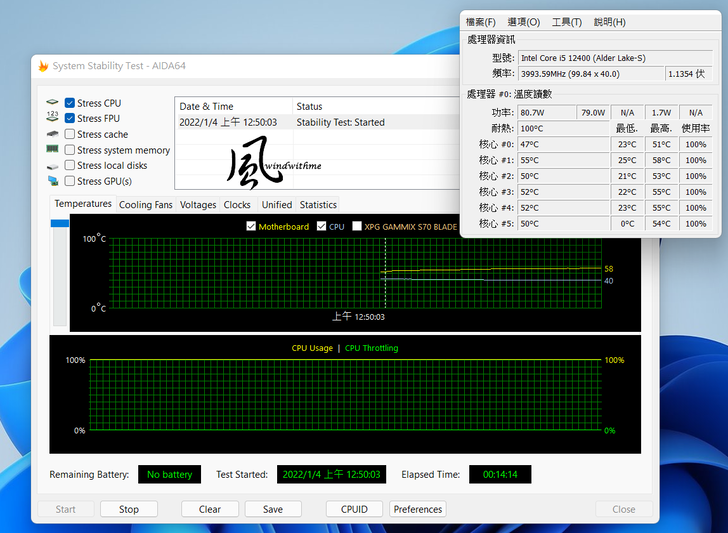Open Preferences
728x533 pixels.
(x=418, y=509)
